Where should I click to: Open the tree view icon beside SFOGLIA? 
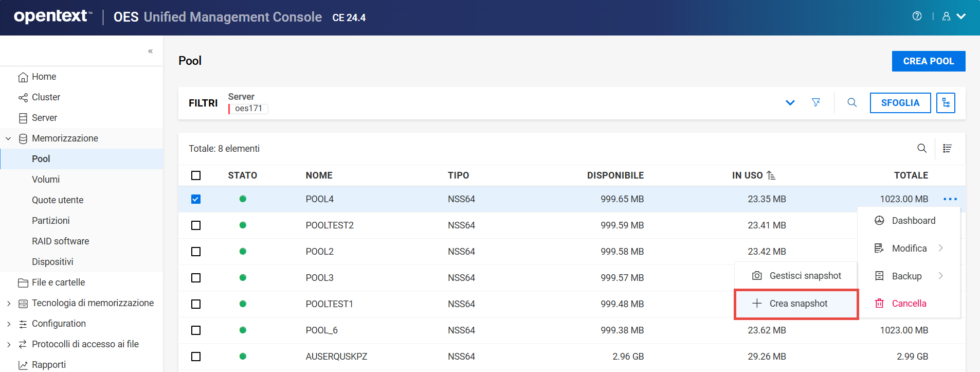[x=946, y=103]
